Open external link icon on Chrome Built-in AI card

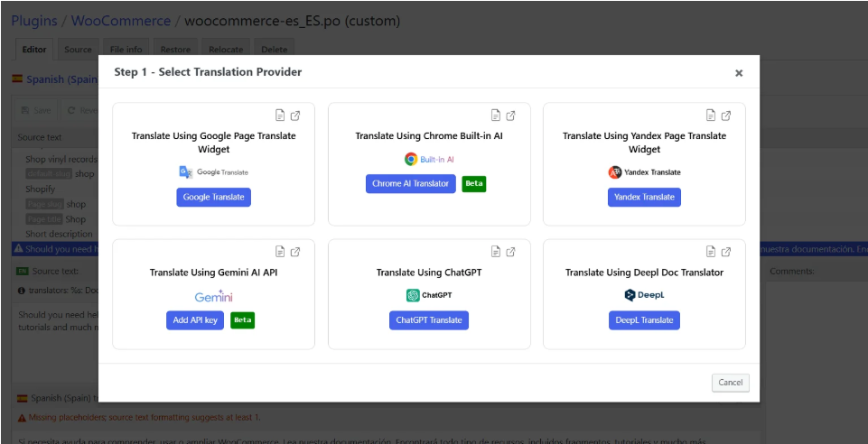(x=511, y=116)
